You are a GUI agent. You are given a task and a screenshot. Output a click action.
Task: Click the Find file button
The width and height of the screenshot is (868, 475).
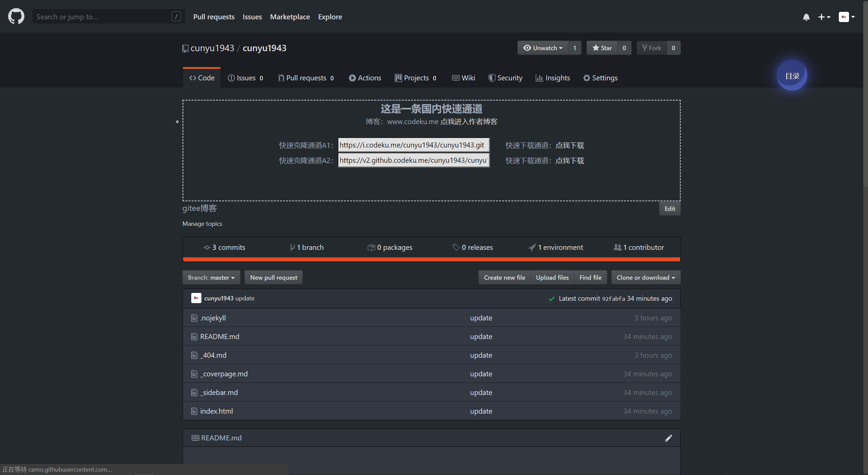590,277
